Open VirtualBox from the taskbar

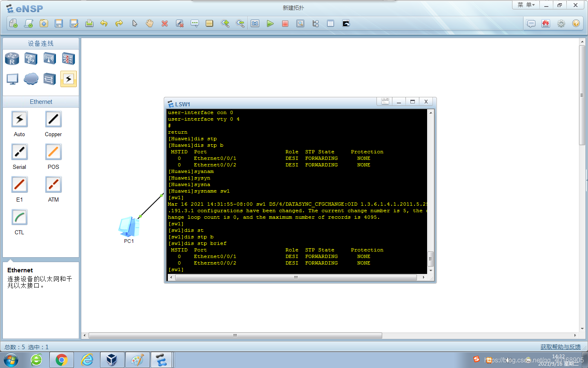112,360
